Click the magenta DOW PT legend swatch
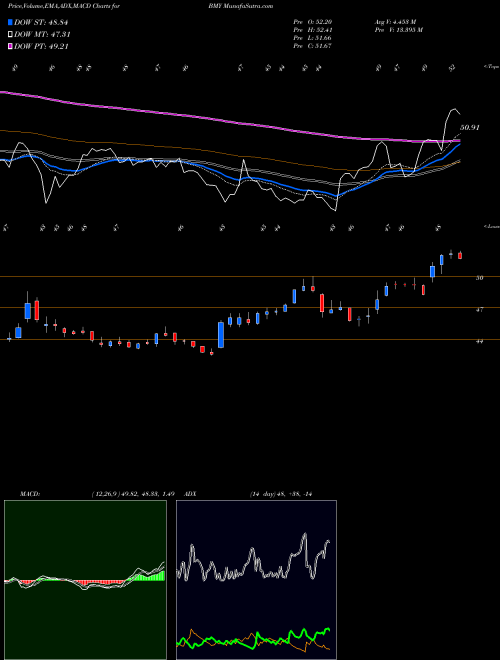Viewport: 500px width, 660px height. (x=10, y=47)
